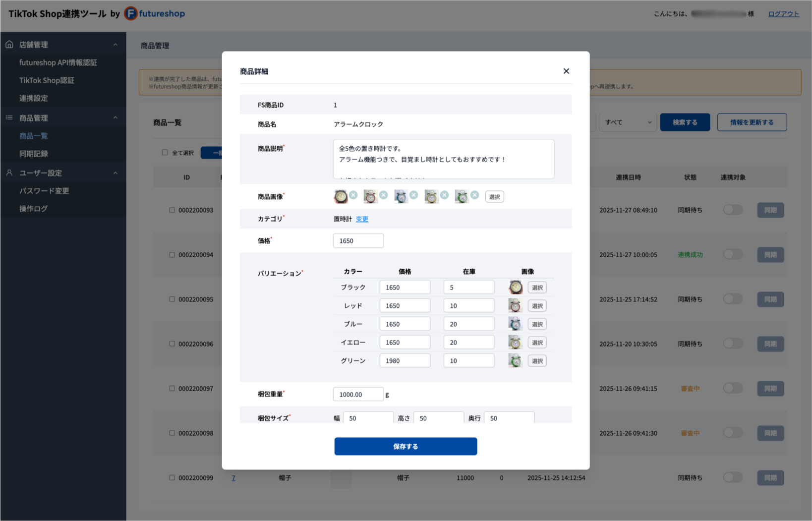Click the 保存する button
The image size is (812, 521).
point(406,446)
